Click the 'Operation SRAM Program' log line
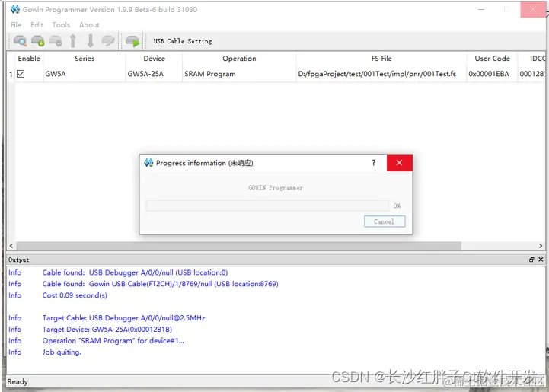549x392 pixels. pos(113,340)
